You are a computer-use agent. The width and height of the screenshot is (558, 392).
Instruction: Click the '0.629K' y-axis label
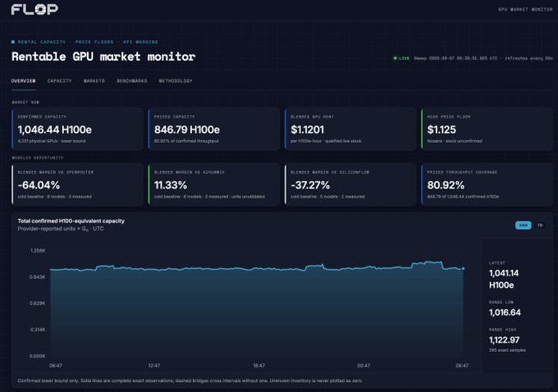38,303
